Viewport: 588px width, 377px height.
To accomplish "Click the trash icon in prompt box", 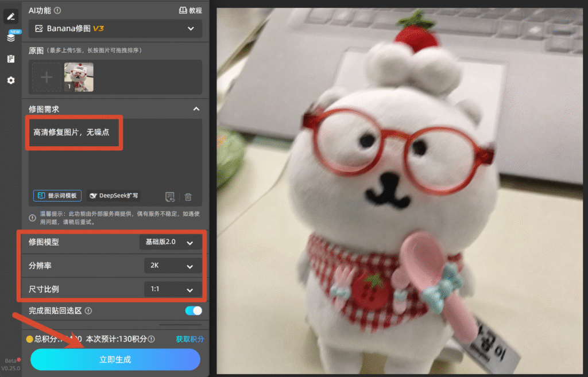I will coord(188,197).
